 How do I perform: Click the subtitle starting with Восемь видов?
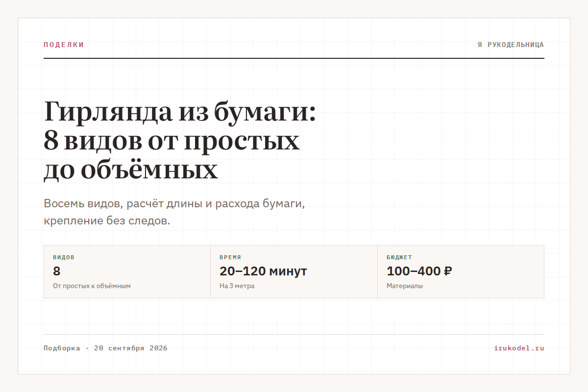pos(174,212)
